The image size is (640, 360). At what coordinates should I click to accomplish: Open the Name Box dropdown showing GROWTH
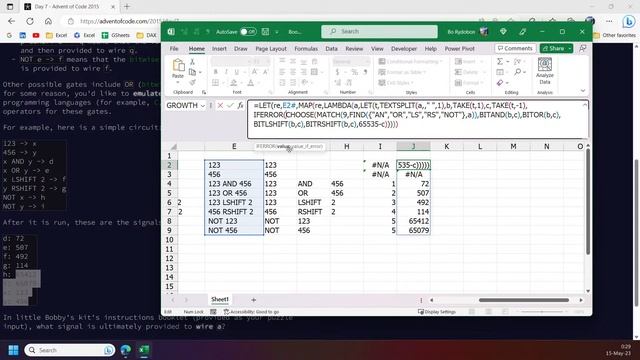pyautogui.click(x=202, y=106)
